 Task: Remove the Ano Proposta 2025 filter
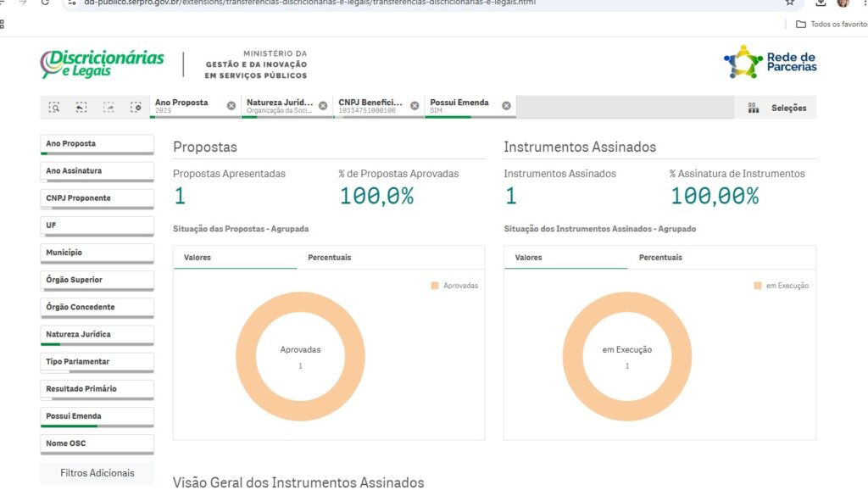click(231, 106)
